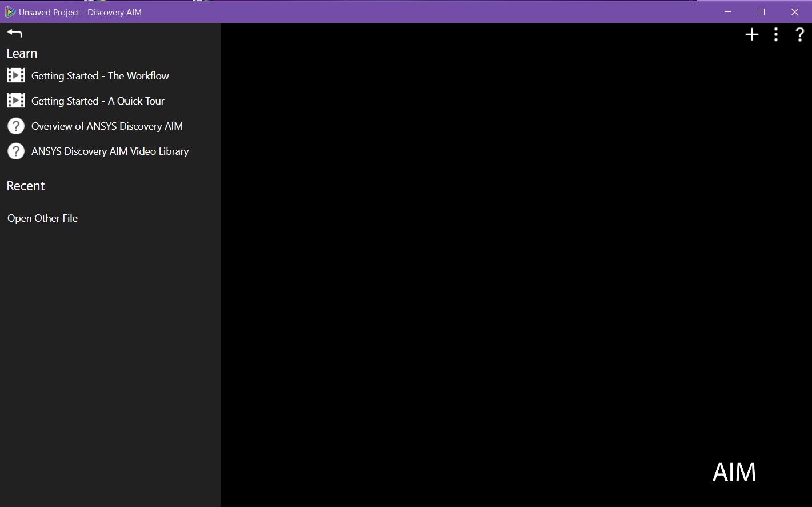Open Getting Started - The Workflow
Viewport: 812px width, 507px height.
pos(100,76)
